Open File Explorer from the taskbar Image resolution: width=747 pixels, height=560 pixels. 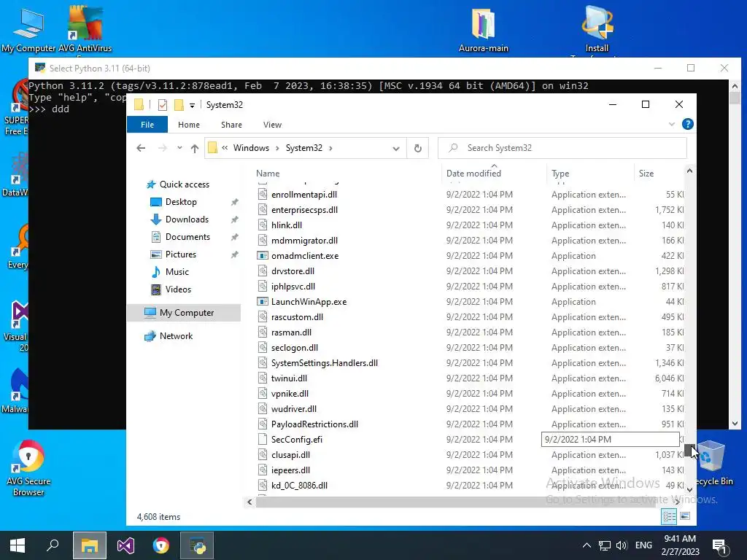coord(89,545)
